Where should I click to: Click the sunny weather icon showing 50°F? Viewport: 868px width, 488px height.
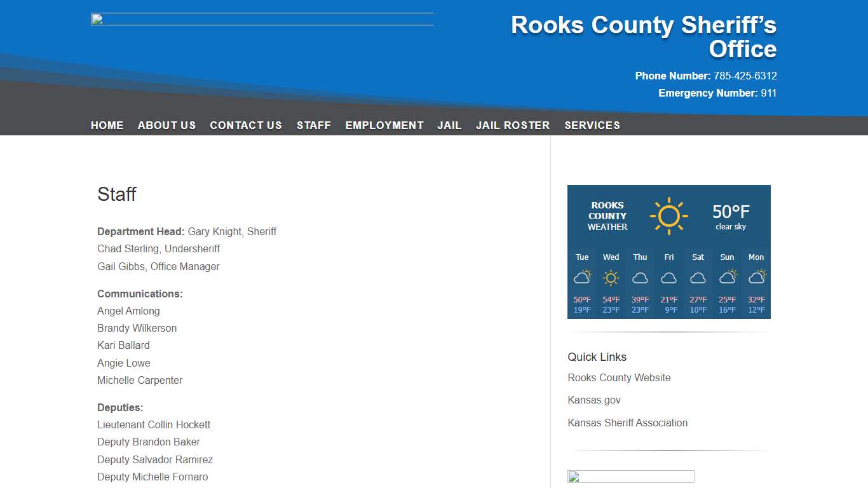click(x=669, y=215)
